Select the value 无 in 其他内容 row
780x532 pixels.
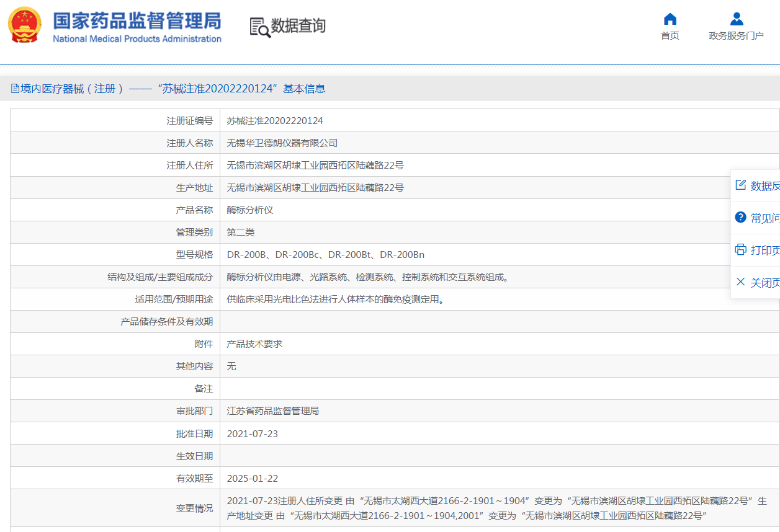click(231, 366)
